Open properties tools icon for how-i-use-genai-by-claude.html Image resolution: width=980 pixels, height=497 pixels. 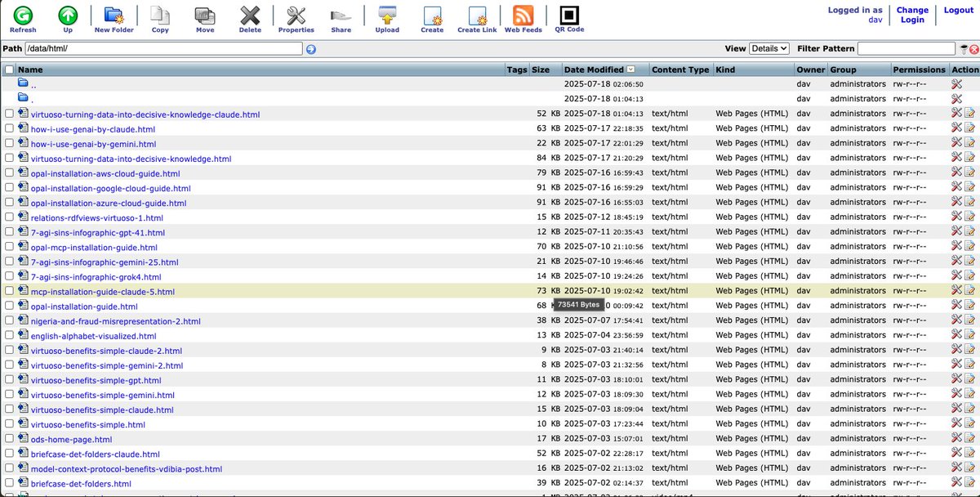pyautogui.click(x=957, y=128)
